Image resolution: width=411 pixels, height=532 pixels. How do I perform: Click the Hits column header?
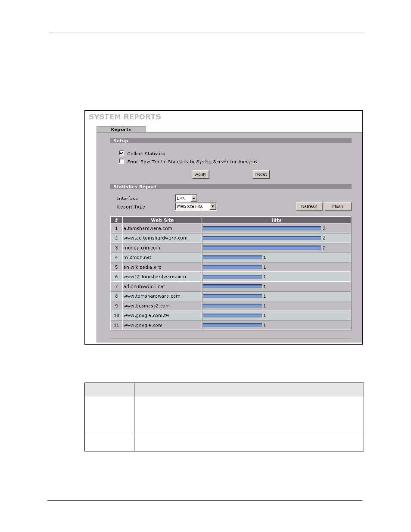pos(276,220)
